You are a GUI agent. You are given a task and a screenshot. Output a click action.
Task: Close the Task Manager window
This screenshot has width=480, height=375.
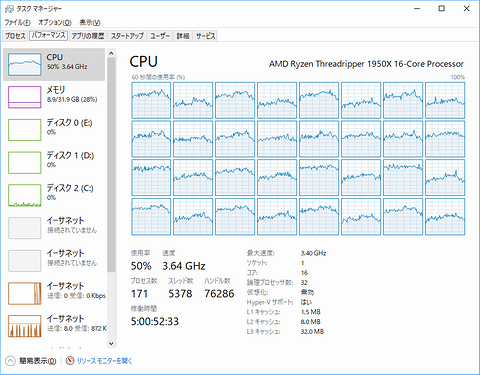coord(467,9)
